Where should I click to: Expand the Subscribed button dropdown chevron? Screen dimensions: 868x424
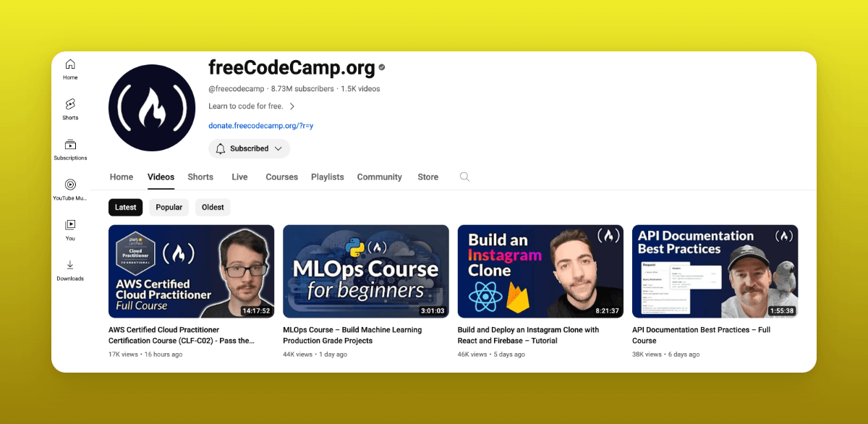pos(278,148)
